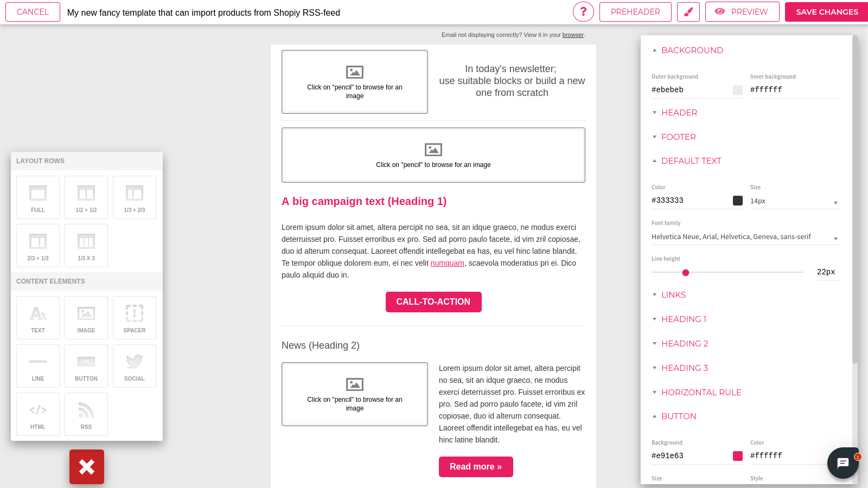The image size is (868, 488).
Task: Close the elements panel with red X
Action: click(x=87, y=467)
